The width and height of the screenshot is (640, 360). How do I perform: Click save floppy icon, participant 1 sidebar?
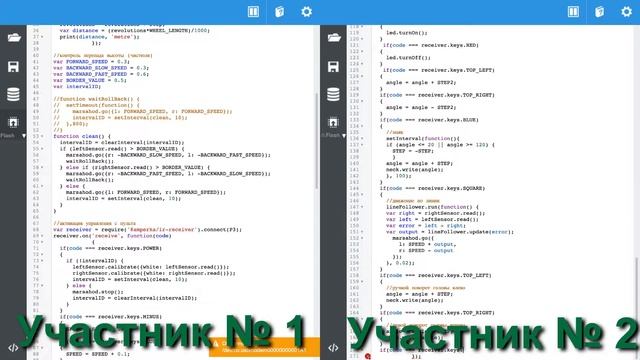(13, 67)
